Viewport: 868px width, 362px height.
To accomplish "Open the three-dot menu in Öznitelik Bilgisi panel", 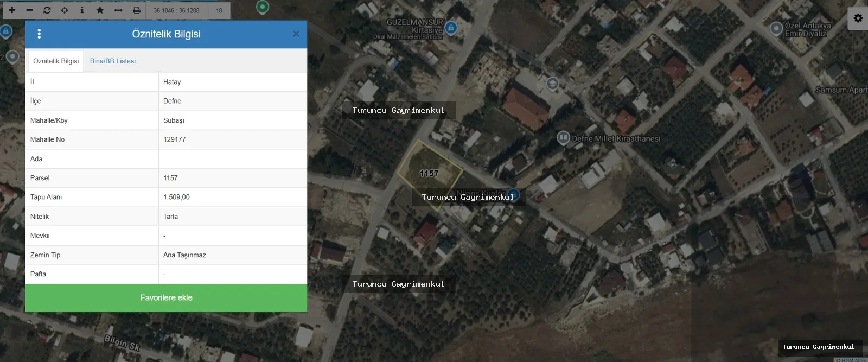I will tap(39, 34).
